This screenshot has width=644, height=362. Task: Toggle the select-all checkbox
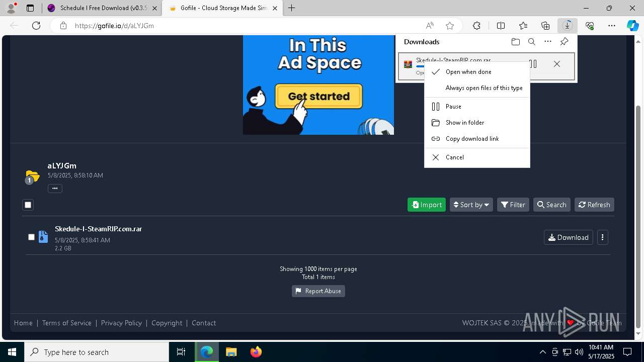[28, 205]
